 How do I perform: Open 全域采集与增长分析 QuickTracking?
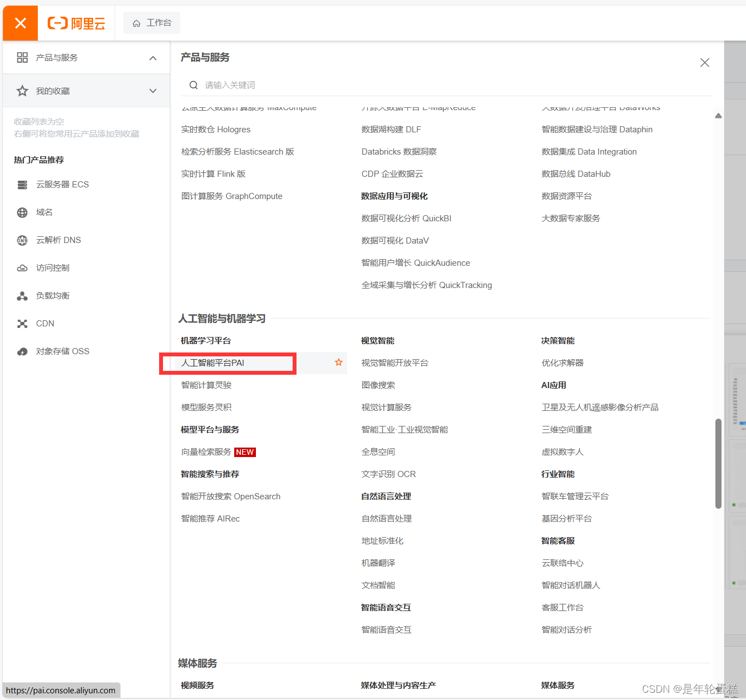click(x=427, y=285)
